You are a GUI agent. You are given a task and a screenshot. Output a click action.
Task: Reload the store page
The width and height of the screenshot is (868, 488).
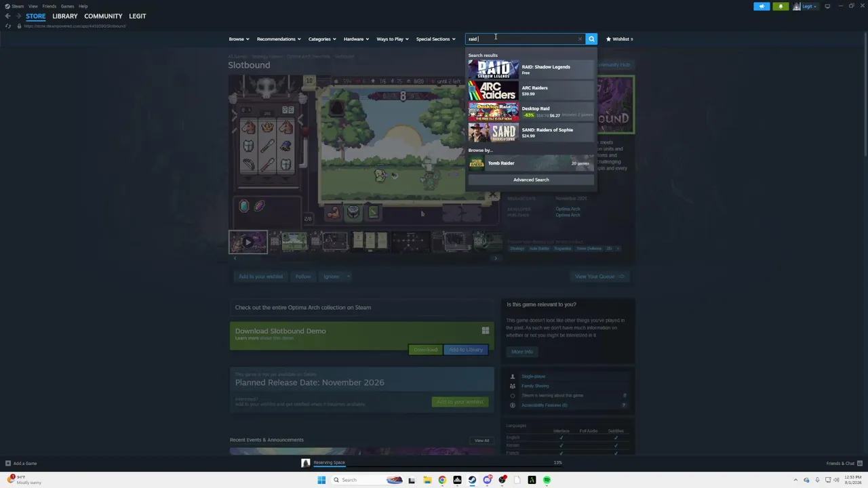coord(8,26)
